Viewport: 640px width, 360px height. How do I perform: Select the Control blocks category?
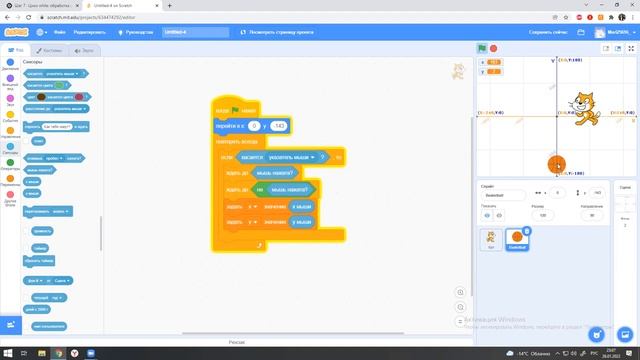pyautogui.click(x=10, y=132)
